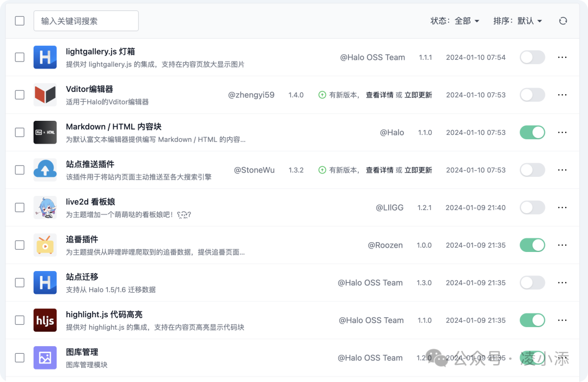
Task: Click 立即更新 link for Vditor编辑器
Action: coord(418,95)
